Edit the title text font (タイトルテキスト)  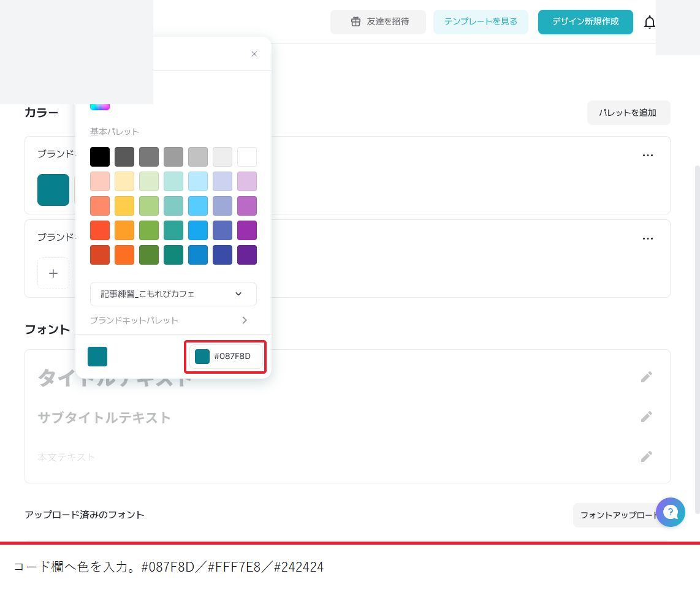click(646, 377)
